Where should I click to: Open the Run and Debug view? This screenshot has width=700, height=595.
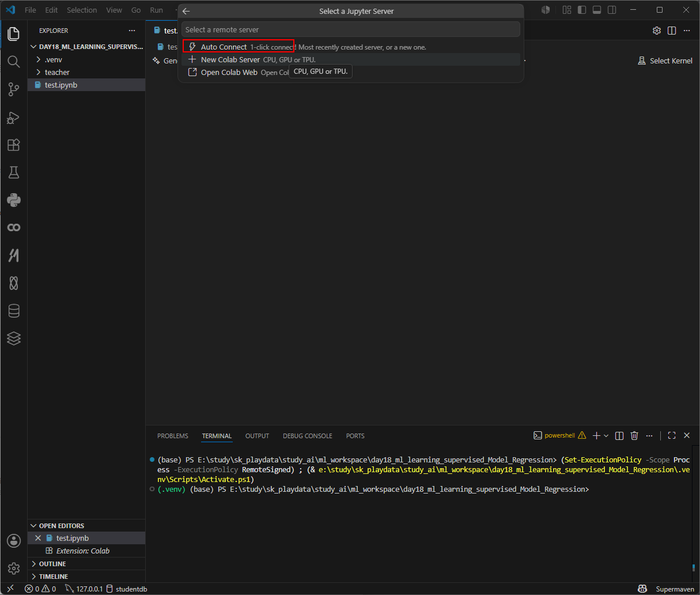click(14, 117)
